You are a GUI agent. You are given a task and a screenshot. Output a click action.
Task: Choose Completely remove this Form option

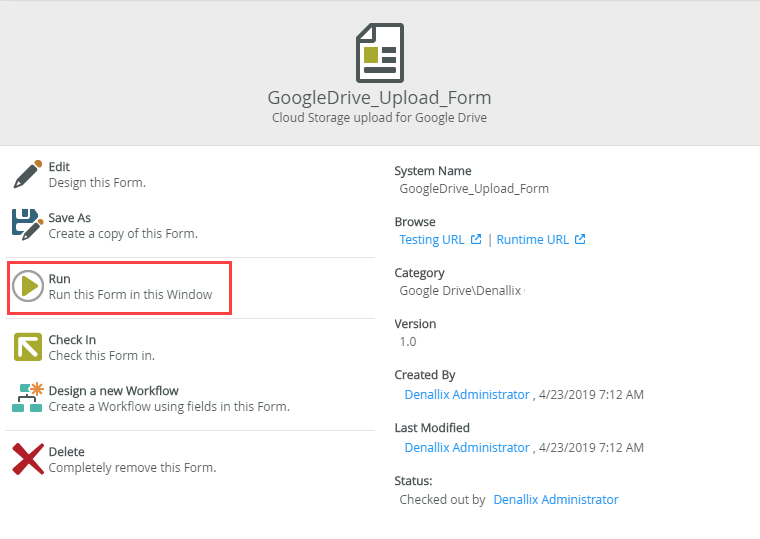point(132,468)
